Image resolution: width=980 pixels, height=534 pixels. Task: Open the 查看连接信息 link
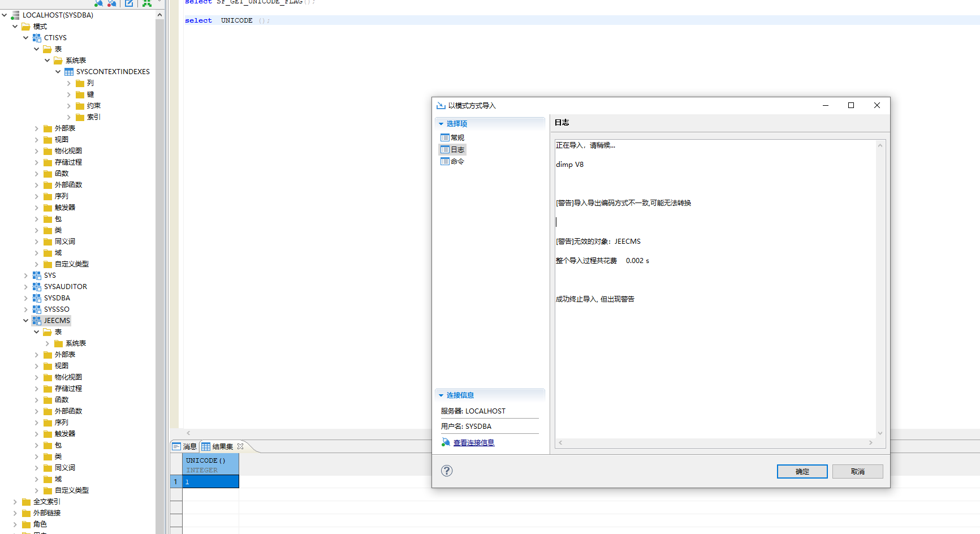tap(474, 443)
